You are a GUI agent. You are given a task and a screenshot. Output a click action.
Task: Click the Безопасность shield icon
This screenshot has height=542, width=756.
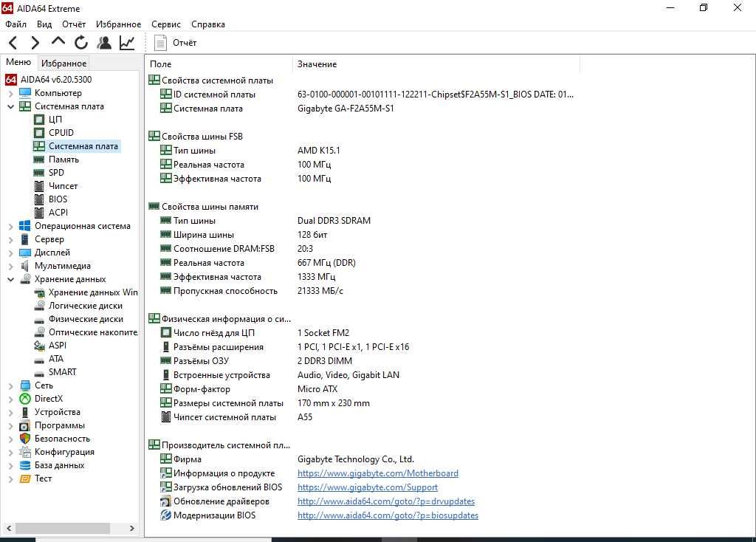click(24, 439)
